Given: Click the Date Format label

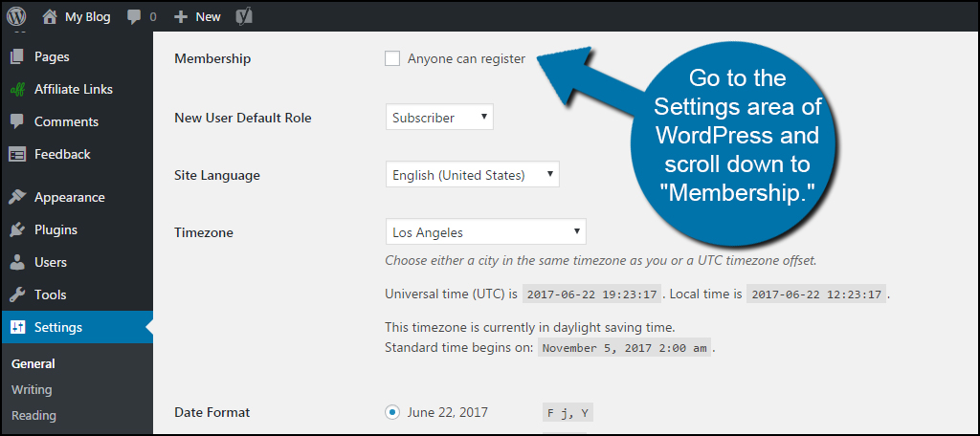Looking at the screenshot, I should [212, 412].
